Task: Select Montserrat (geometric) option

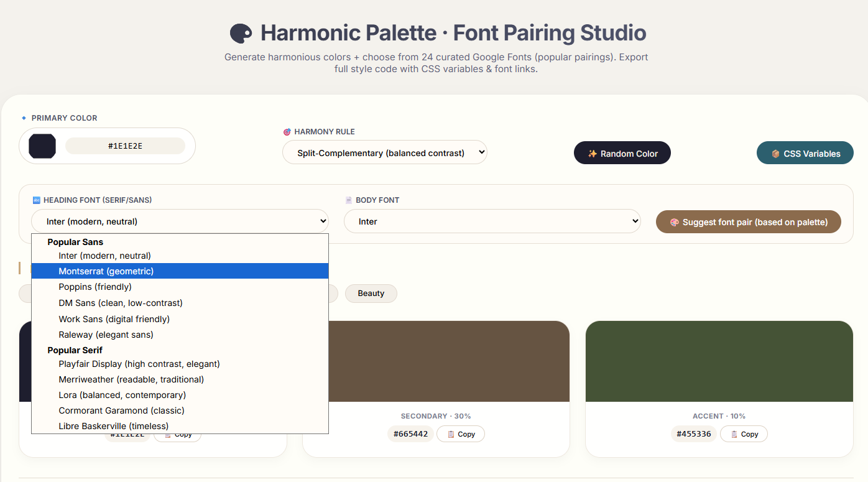Action: pyautogui.click(x=180, y=271)
